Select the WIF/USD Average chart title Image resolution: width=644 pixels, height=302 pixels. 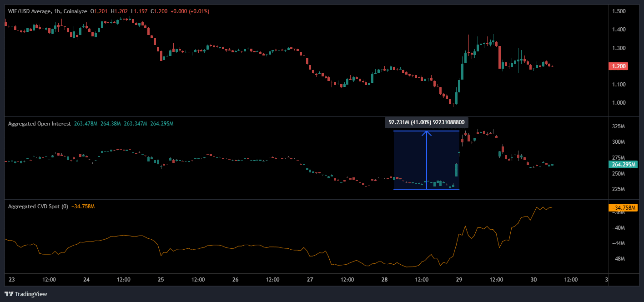[x=31, y=11]
